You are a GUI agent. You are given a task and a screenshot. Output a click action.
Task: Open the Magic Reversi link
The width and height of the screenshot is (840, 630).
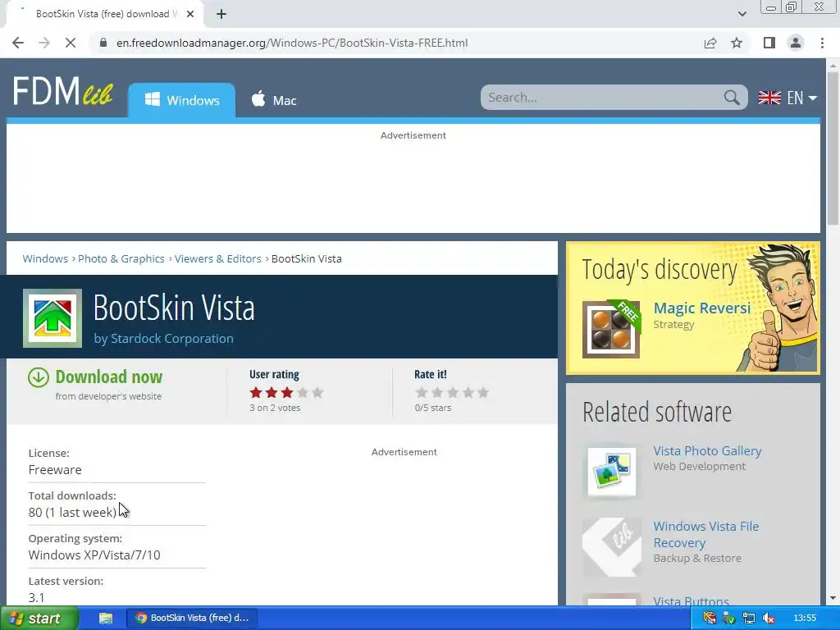tap(702, 308)
